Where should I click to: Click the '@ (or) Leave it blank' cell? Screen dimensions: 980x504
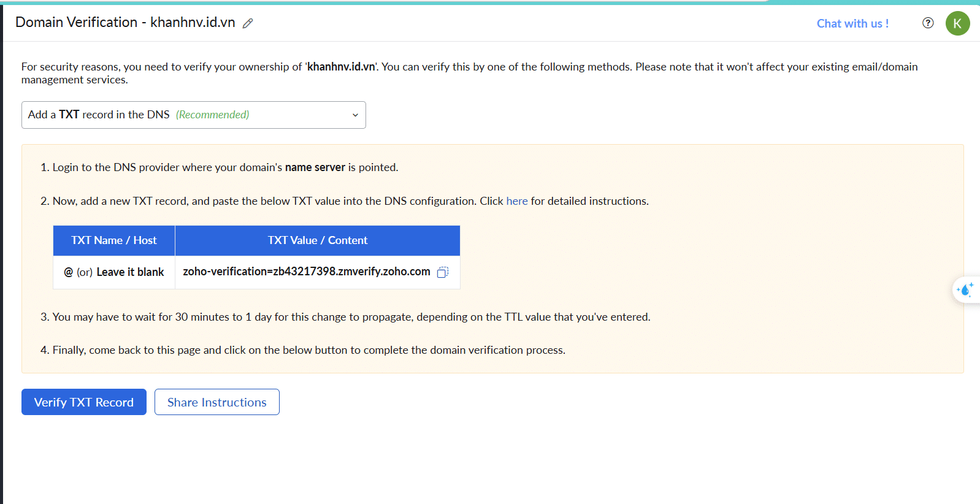click(114, 272)
